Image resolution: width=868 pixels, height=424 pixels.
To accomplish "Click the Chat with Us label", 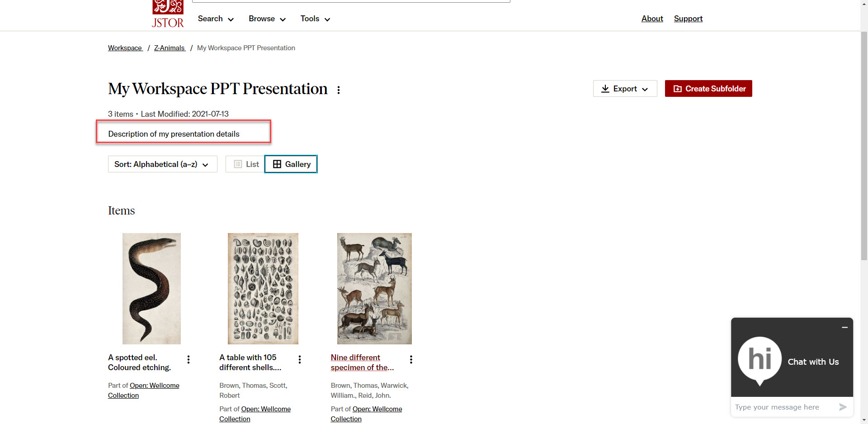I will [813, 362].
